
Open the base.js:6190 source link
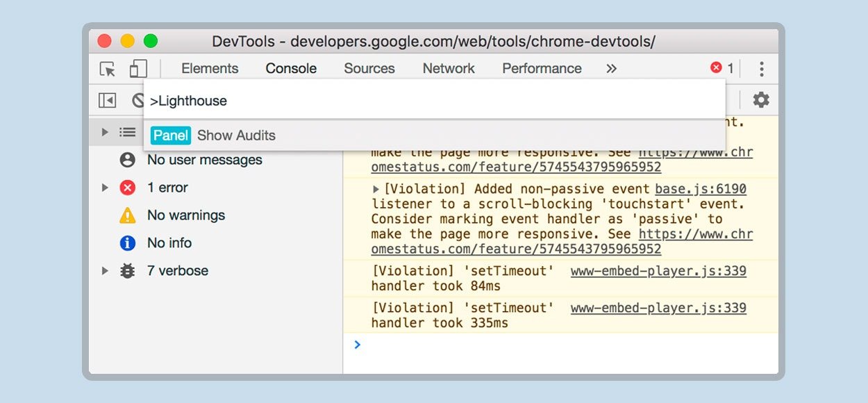coord(701,189)
